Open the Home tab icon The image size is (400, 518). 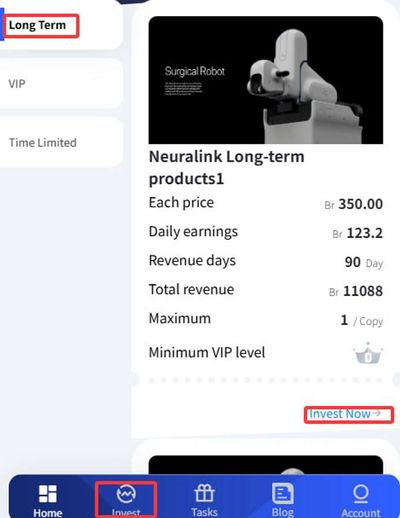pos(48,494)
